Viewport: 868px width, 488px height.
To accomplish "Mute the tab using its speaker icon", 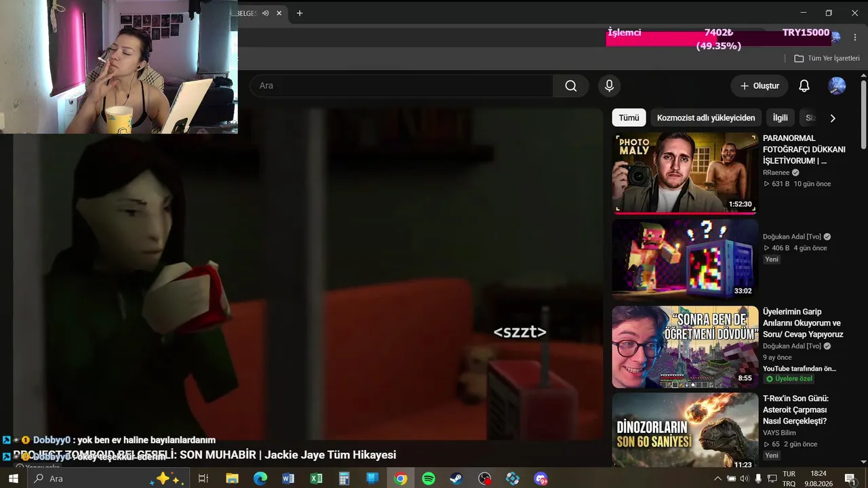I will point(265,13).
